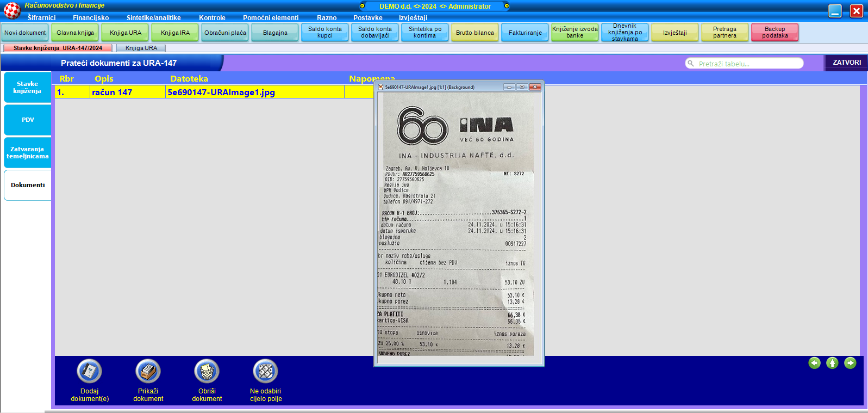Viewport: 868px width, 413px height.
Task: Expand the Postavke menu
Action: (x=367, y=18)
